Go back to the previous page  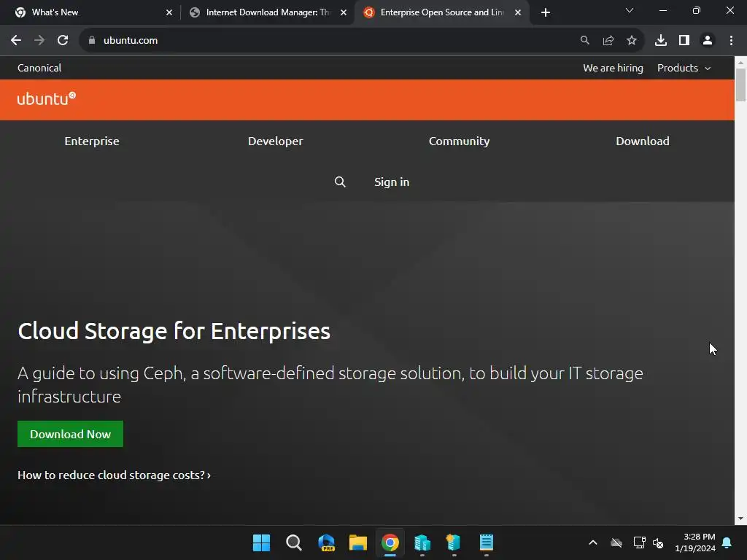click(16, 41)
